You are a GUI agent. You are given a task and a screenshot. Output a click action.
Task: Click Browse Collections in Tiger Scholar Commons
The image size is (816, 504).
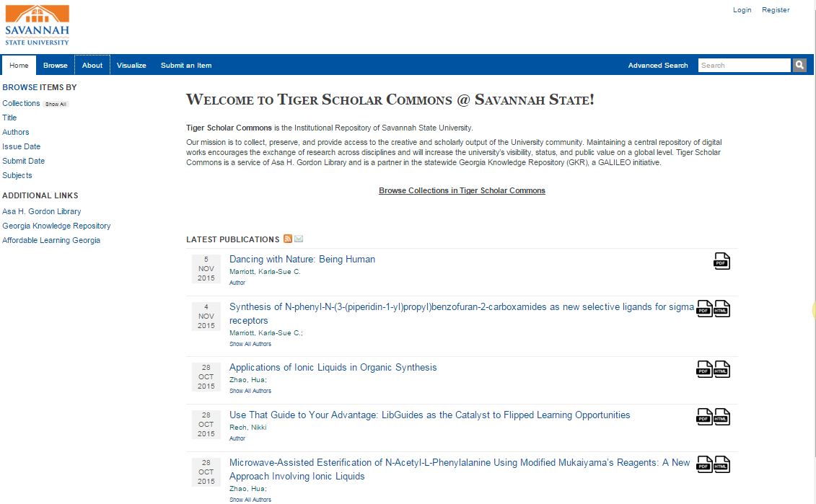(x=462, y=190)
